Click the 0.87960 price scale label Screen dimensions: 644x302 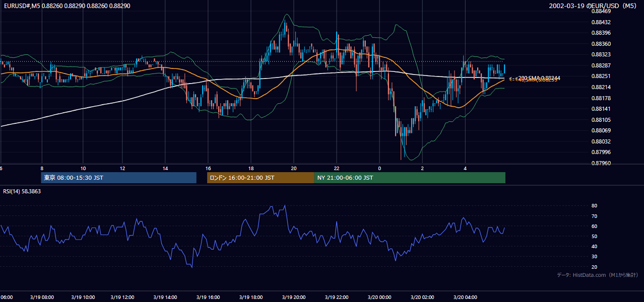pos(601,163)
